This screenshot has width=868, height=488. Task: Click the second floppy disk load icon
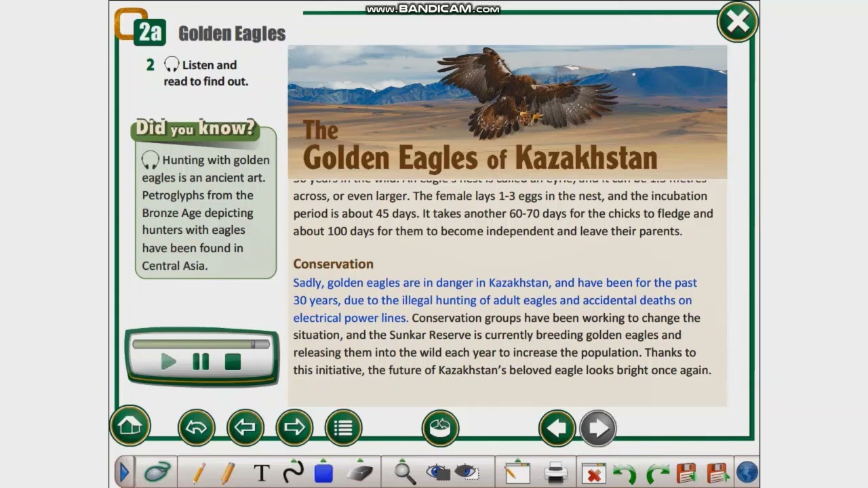pyautogui.click(x=717, y=472)
